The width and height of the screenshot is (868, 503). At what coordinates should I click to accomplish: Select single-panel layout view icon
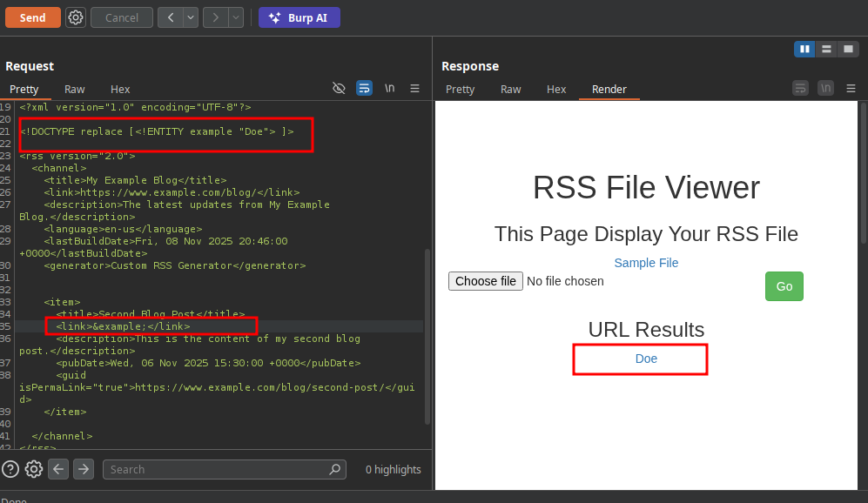(x=848, y=50)
